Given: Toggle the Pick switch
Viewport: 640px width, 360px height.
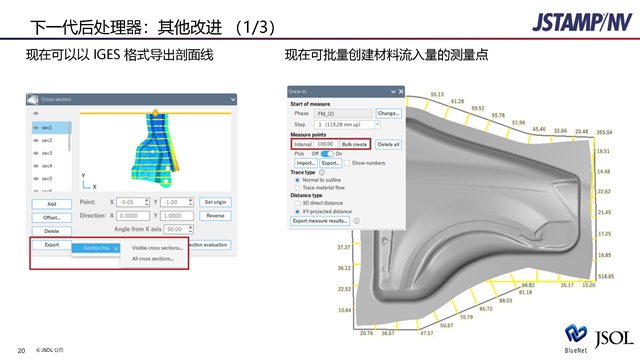Looking at the screenshot, I should pyautogui.click(x=327, y=154).
